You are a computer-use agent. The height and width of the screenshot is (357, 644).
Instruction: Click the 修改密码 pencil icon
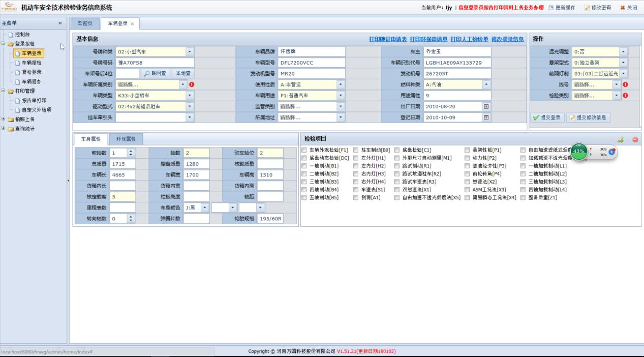pyautogui.click(x=587, y=8)
